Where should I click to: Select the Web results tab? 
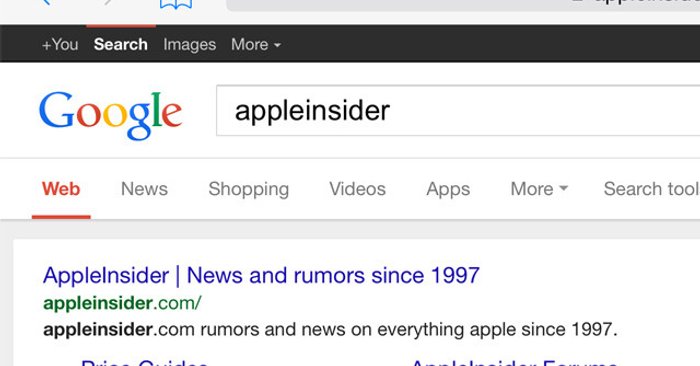61,189
